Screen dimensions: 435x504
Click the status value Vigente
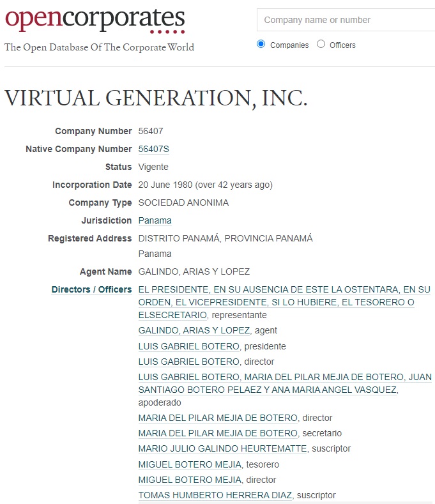pyautogui.click(x=153, y=167)
